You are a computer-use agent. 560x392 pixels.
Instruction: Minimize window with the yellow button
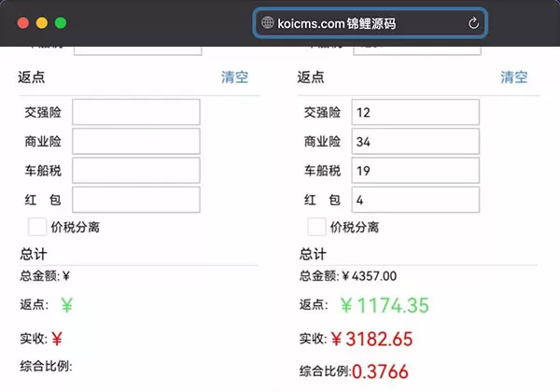(42, 23)
